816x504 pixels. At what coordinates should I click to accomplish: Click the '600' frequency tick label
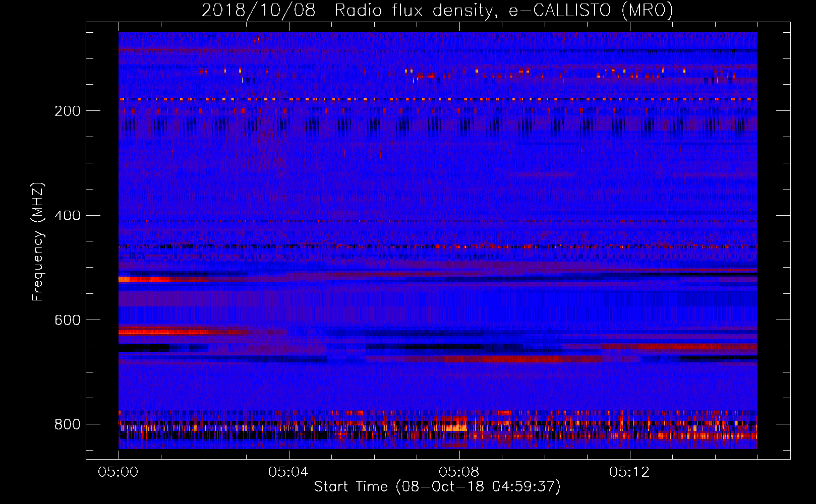pyautogui.click(x=68, y=320)
